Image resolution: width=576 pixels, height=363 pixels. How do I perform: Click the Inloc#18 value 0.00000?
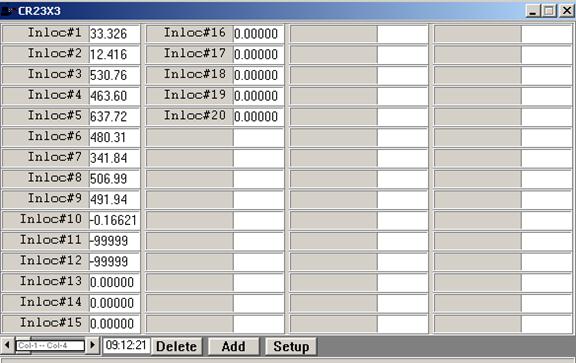259,75
